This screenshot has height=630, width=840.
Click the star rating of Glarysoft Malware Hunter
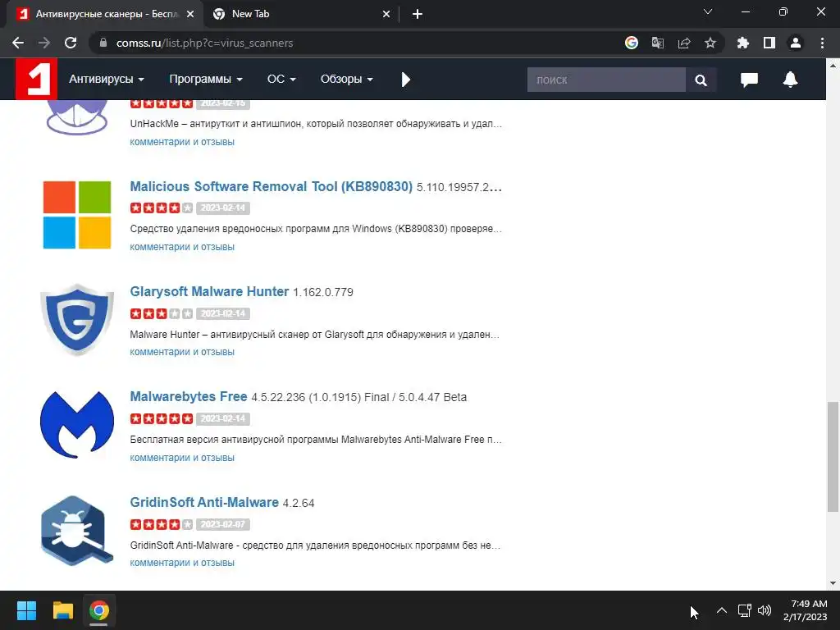click(162, 313)
